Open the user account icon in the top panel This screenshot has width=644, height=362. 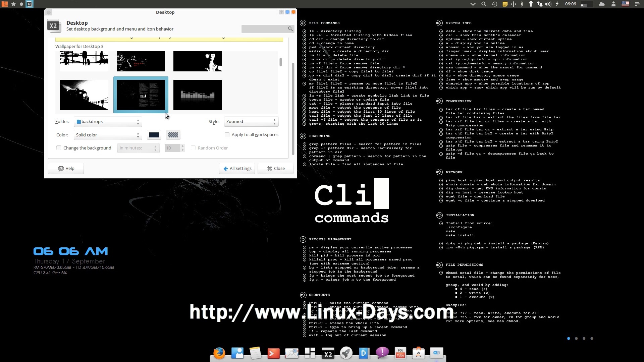613,4
